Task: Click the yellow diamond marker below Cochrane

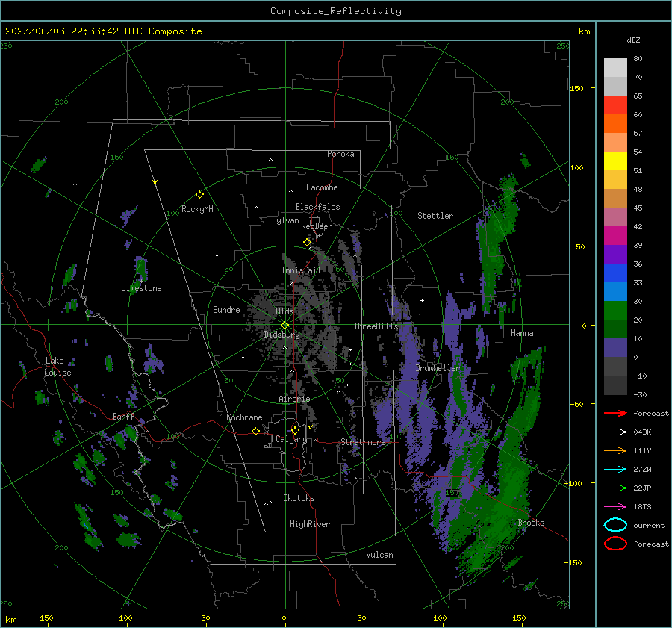Action: 255,431
